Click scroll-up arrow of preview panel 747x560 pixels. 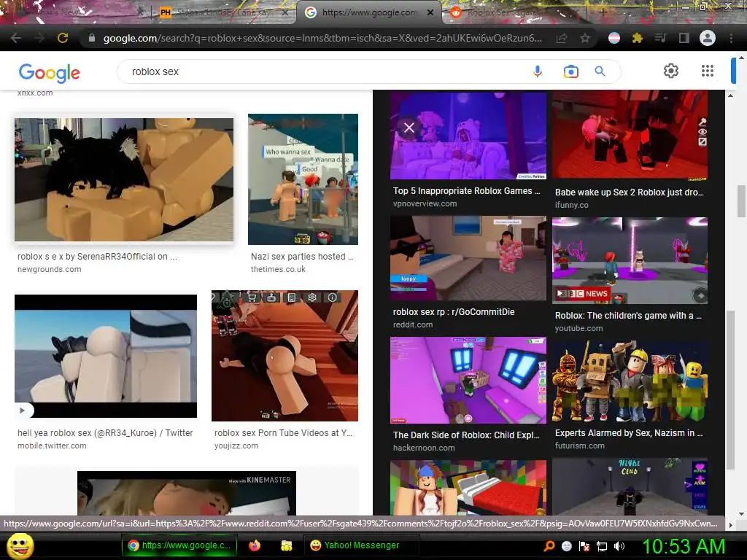pyautogui.click(x=730, y=96)
